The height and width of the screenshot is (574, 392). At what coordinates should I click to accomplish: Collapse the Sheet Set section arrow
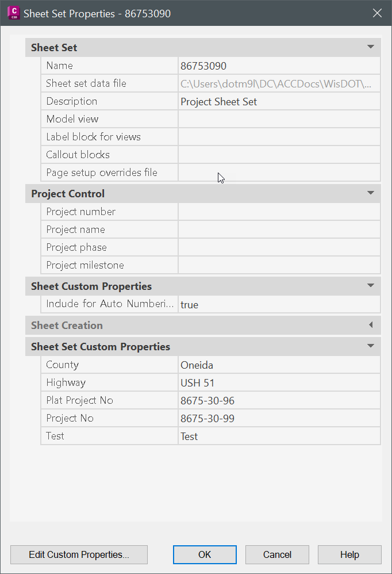click(x=370, y=47)
